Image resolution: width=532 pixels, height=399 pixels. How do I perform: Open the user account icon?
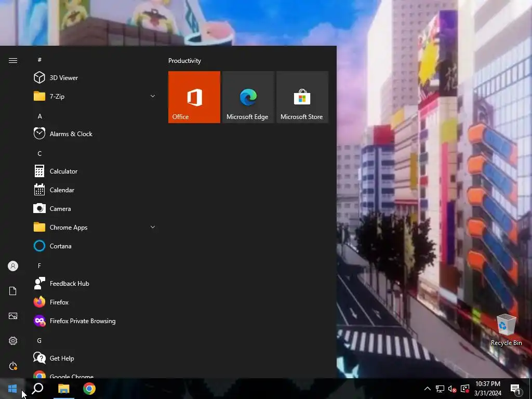(x=13, y=266)
